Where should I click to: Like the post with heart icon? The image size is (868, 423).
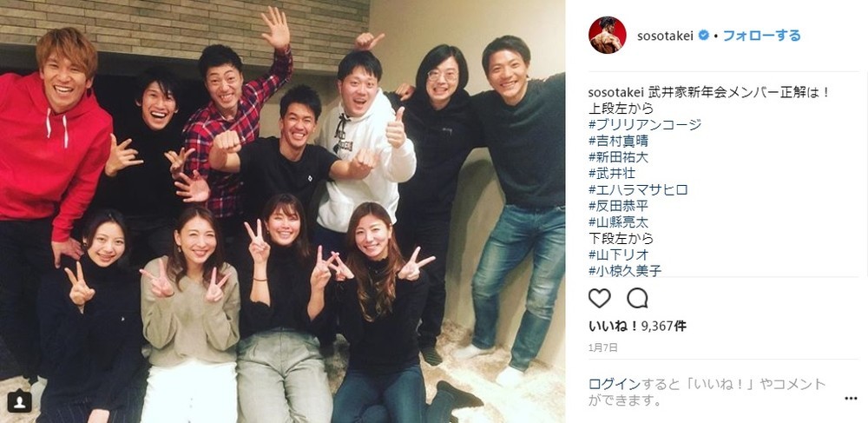click(599, 299)
